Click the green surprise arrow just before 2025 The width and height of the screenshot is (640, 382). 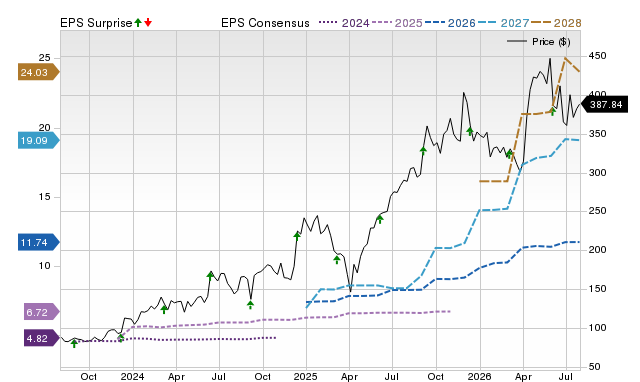pyautogui.click(x=297, y=236)
